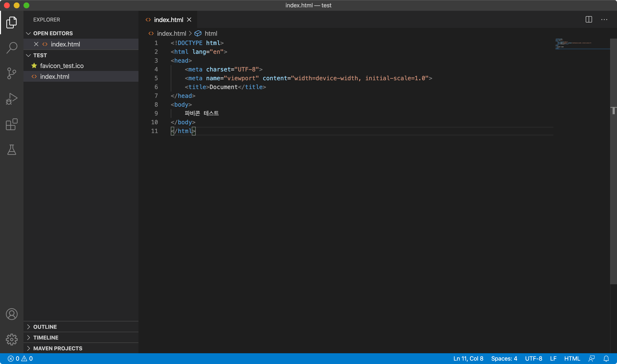Open the Run and Debug view

pos(11,99)
